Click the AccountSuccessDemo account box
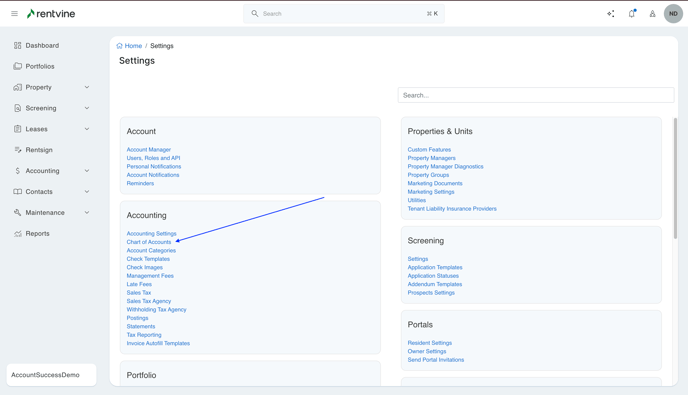 [x=51, y=375]
